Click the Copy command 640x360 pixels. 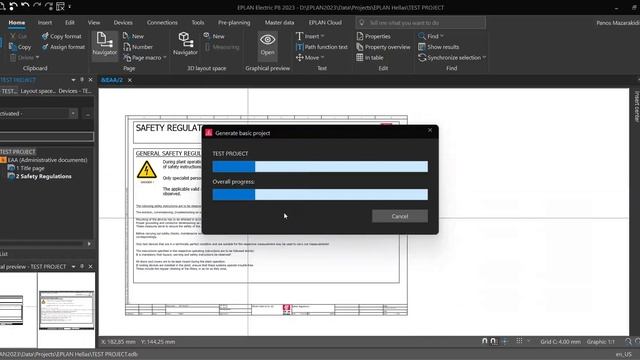[x=20, y=47]
